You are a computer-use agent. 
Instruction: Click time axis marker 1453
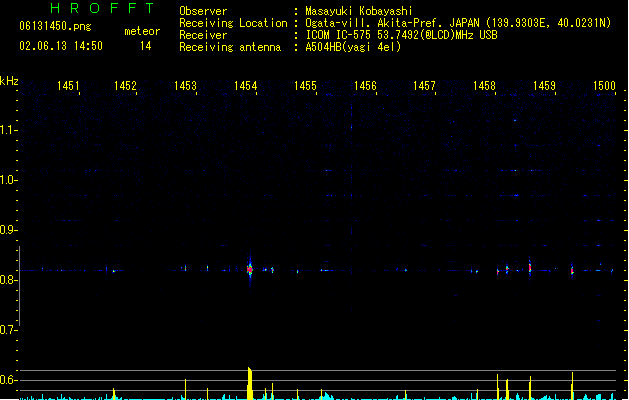click(185, 85)
